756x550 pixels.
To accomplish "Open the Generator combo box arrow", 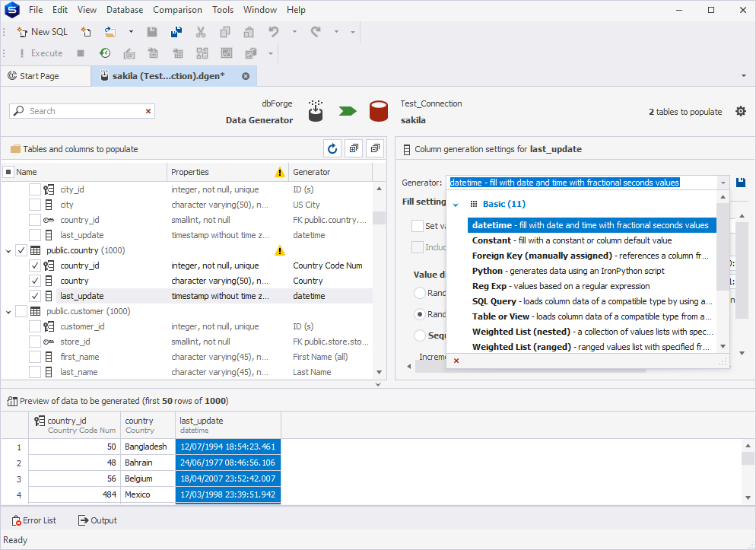I will 723,183.
